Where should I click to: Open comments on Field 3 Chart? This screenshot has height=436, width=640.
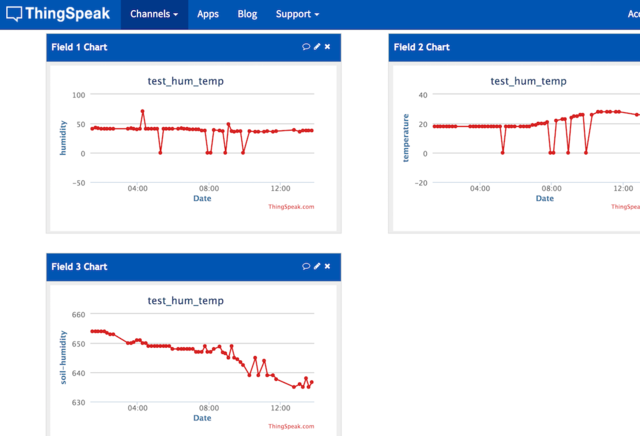[306, 266]
